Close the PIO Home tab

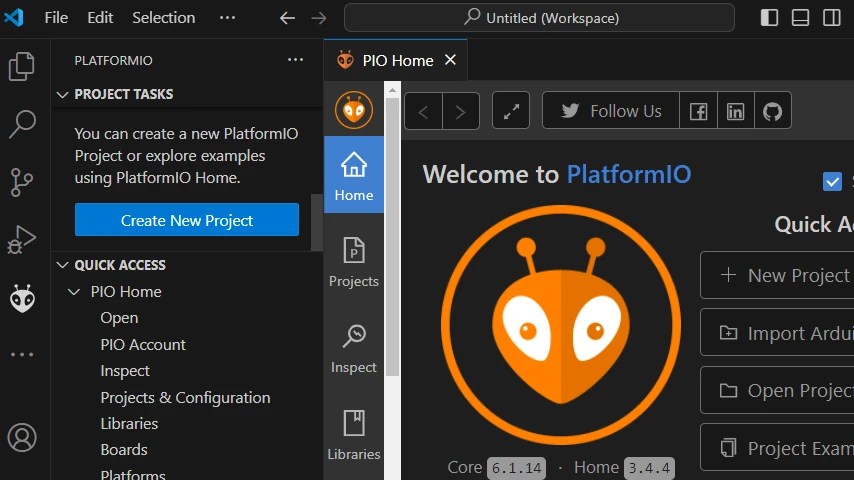click(x=450, y=60)
